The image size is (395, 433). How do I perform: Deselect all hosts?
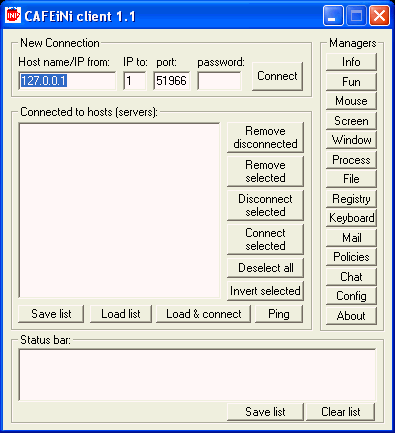pos(265,268)
